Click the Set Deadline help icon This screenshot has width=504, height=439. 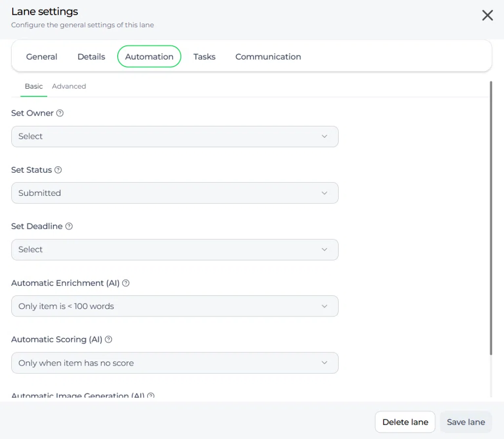(69, 226)
